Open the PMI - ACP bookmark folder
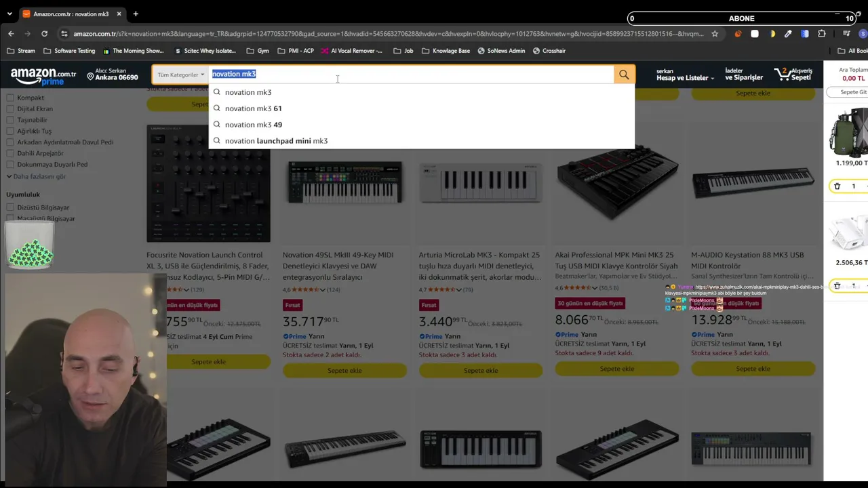Screen dimensions: 868x488 point(296,51)
